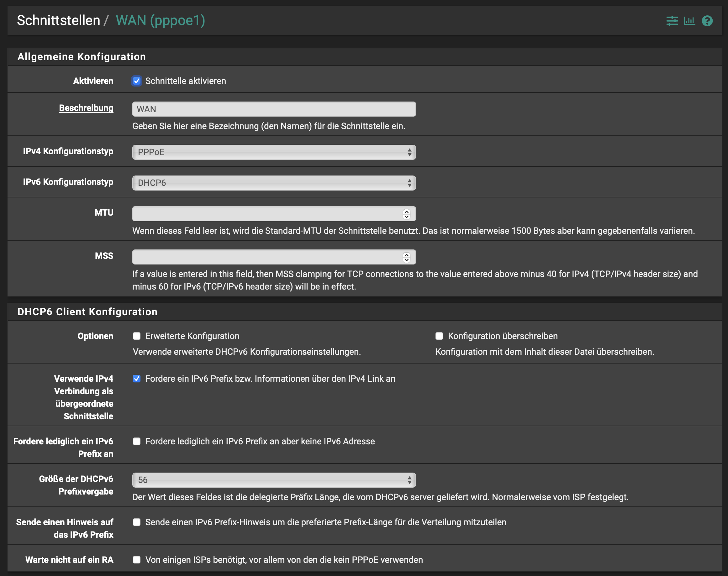Click into the Beschreibung text field containing WAN
The height and width of the screenshot is (576, 728).
point(274,109)
